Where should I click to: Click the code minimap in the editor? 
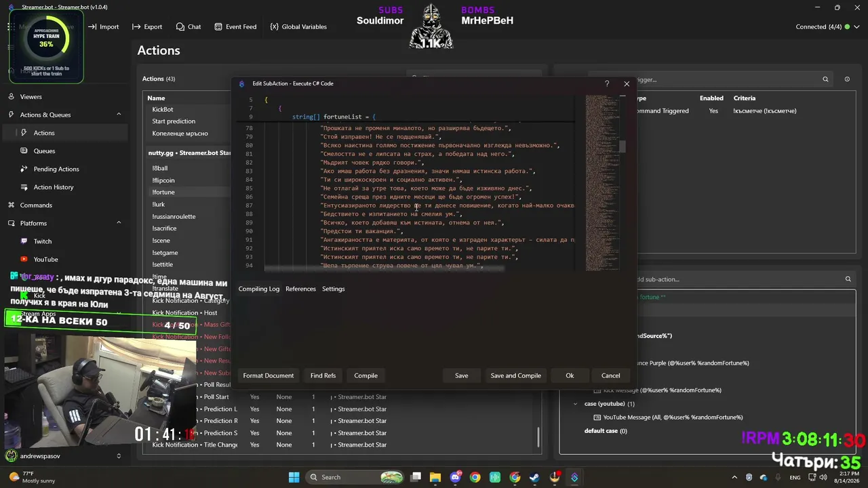(602, 182)
